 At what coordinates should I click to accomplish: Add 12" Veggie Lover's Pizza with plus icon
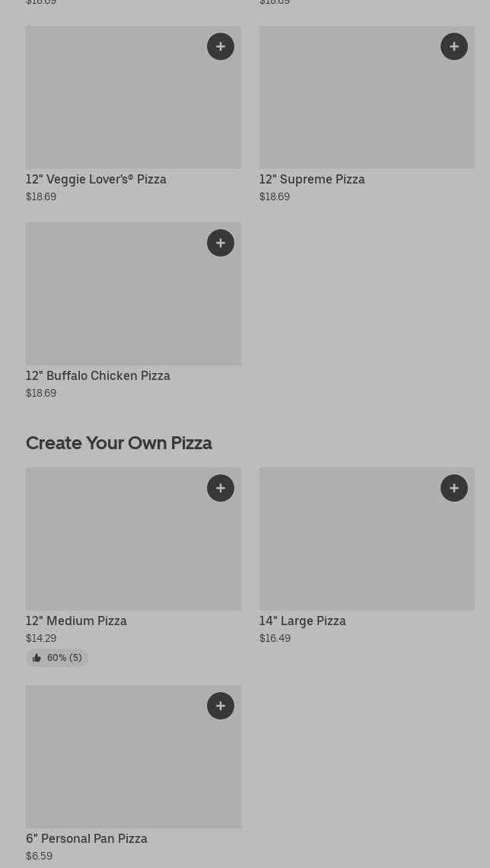(x=221, y=46)
